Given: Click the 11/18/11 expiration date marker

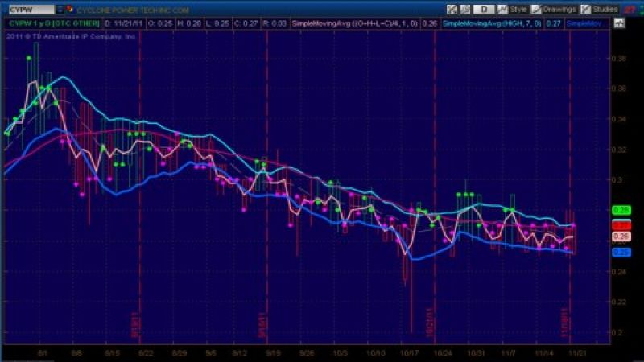Looking at the screenshot, I should [x=565, y=322].
